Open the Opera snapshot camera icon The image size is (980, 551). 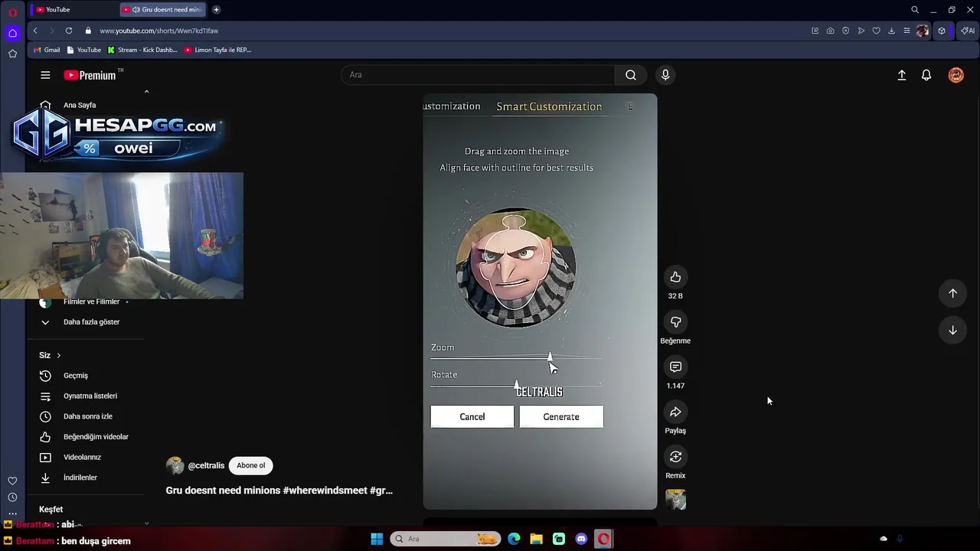point(830,31)
